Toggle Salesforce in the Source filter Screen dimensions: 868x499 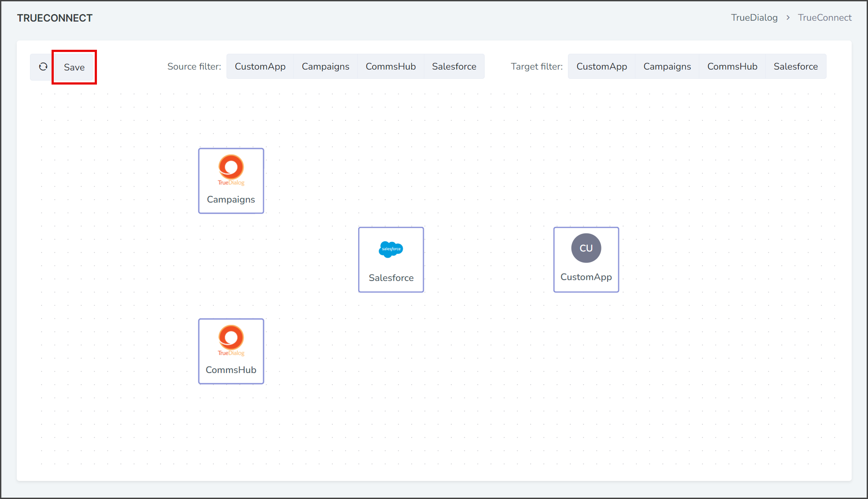click(x=454, y=67)
